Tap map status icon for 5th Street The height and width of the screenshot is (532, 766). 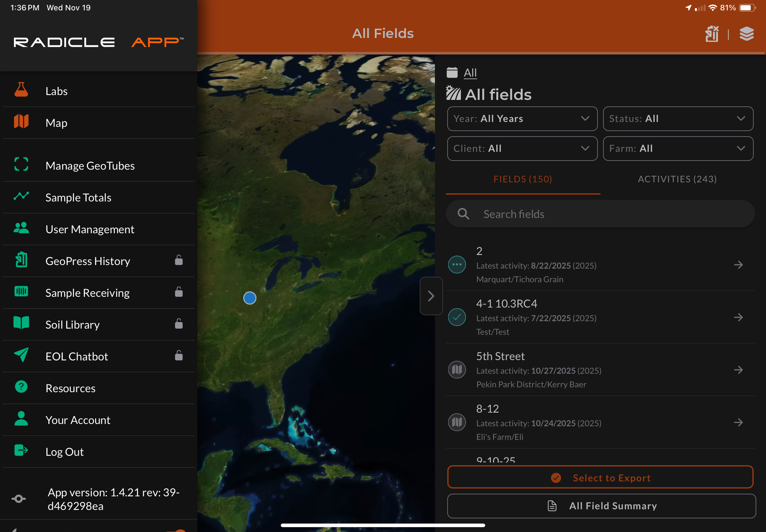coord(457,370)
